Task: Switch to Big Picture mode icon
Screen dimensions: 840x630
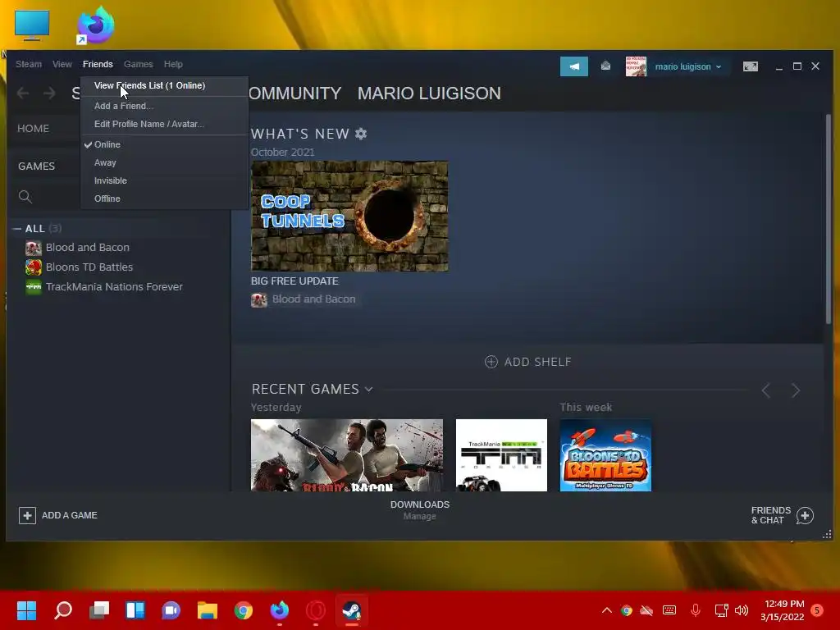Action: point(750,66)
